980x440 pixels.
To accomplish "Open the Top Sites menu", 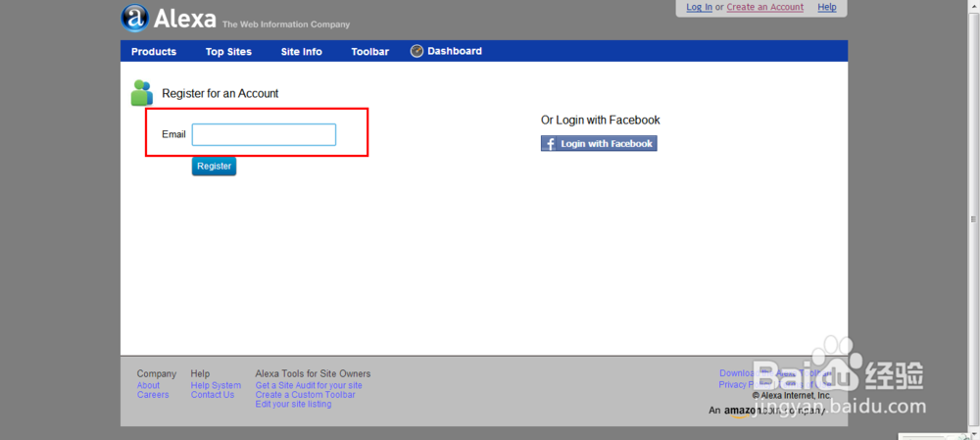I will [228, 52].
